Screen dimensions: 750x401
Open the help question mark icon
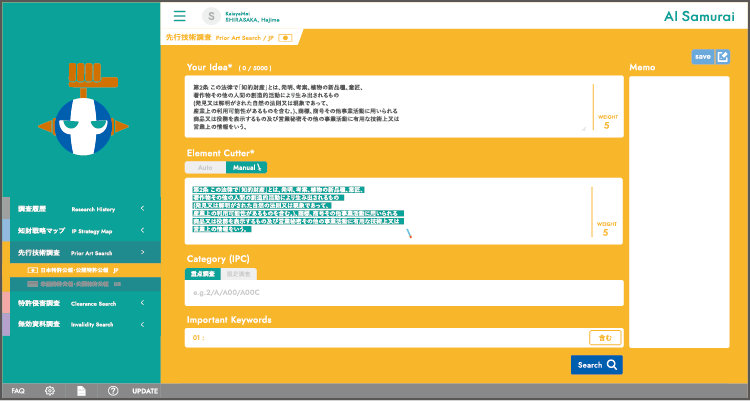click(113, 391)
